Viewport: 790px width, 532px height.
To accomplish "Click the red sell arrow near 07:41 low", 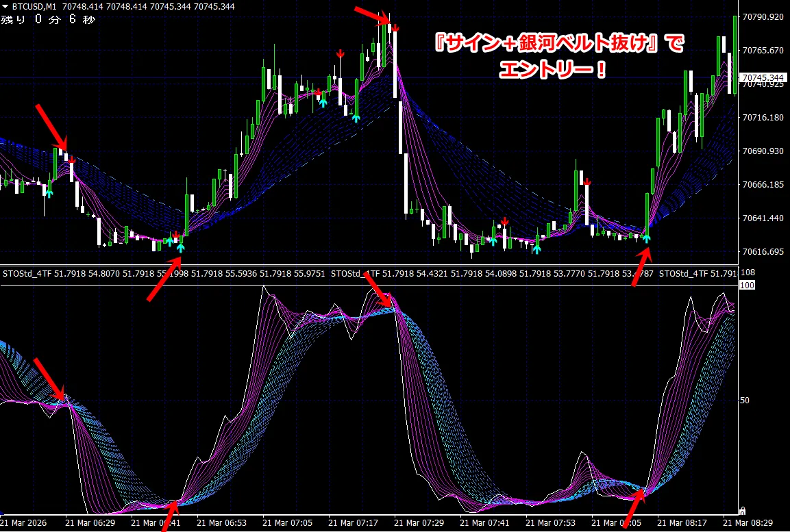I will click(x=504, y=220).
